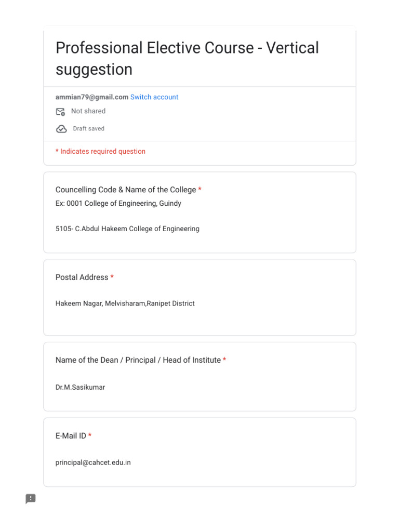Click the Not shared envelope icon
Image resolution: width=399 pixels, height=532 pixels.
point(61,112)
